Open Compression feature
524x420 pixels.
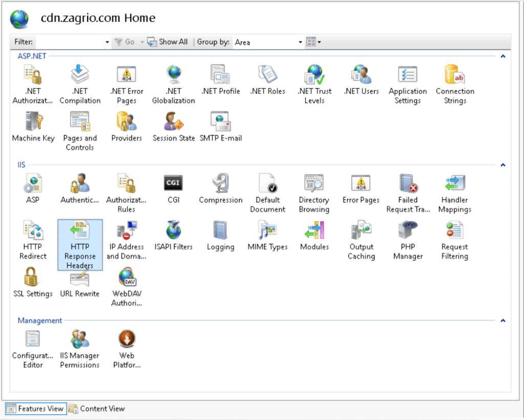tap(221, 188)
